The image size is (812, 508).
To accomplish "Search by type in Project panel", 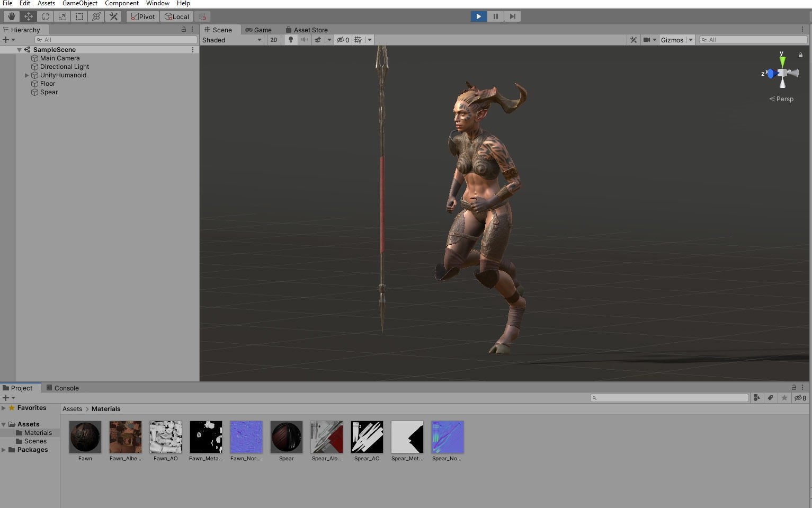I will point(757,398).
